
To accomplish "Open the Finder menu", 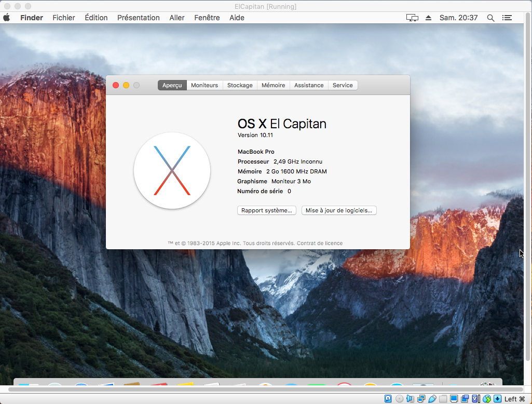I will coord(32,18).
